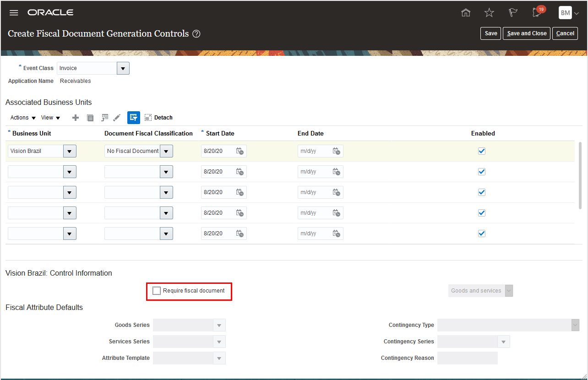588x380 pixels.
Task: Expand No Fiscal Document classification dropdown
Action: tap(166, 151)
